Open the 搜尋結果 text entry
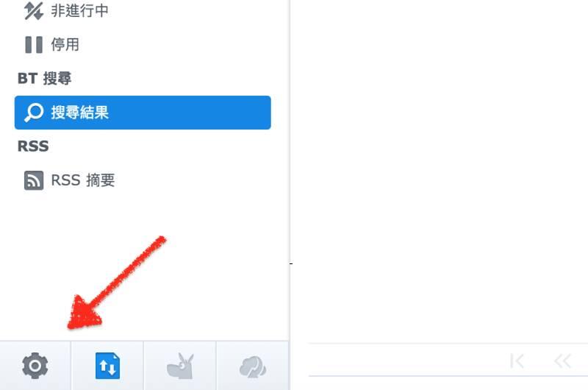 click(80, 113)
